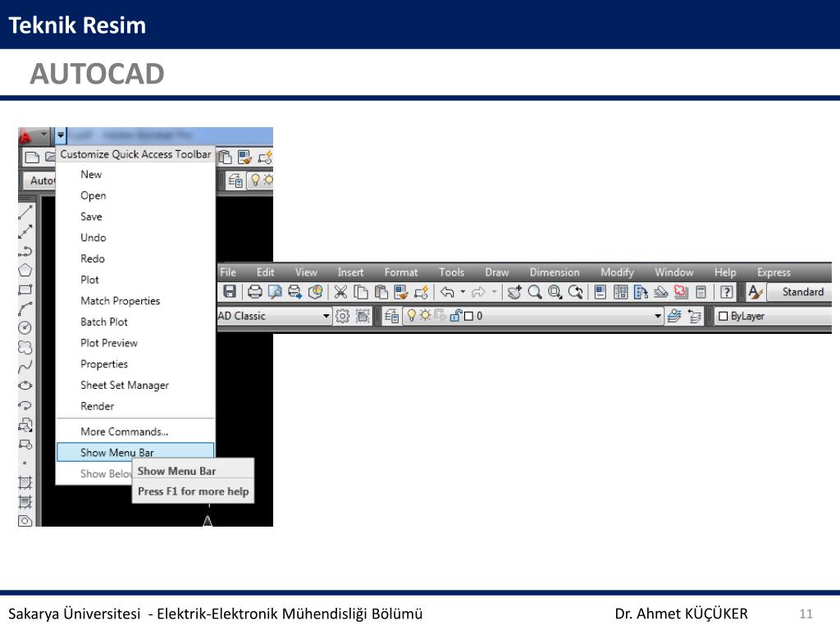The height and width of the screenshot is (630, 840).
Task: Click the AUTOCAD slide heading
Action: pyautogui.click(x=97, y=73)
